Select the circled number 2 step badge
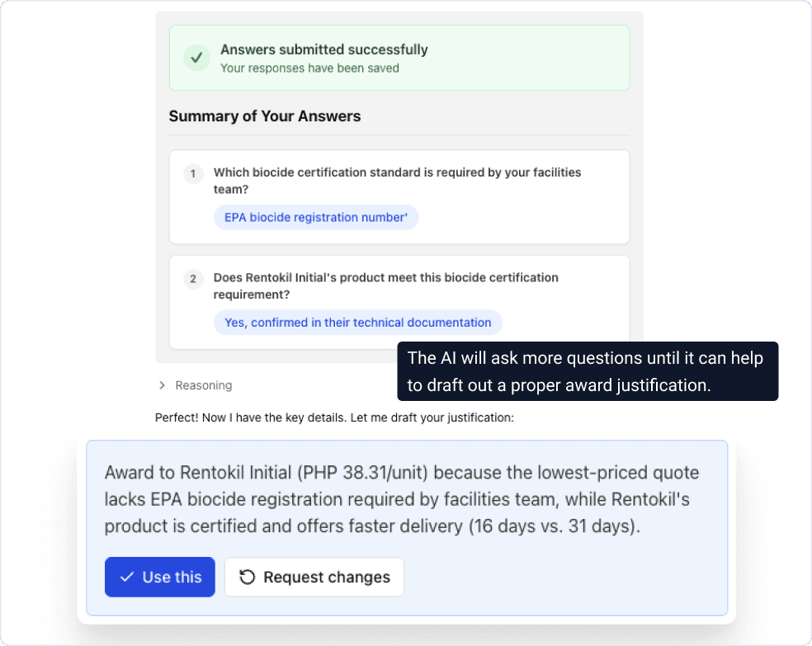Viewport: 812px width, 646px height. (x=193, y=278)
